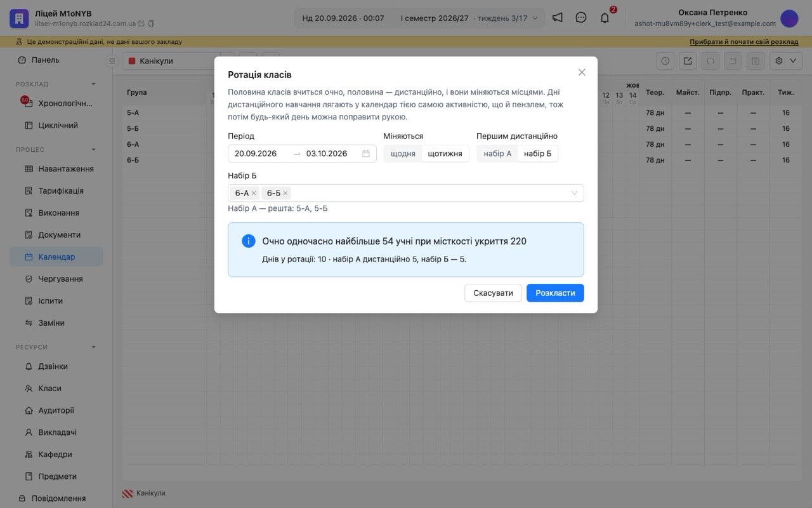Select the щодня rotation option
The height and width of the screenshot is (508, 812).
pos(403,154)
